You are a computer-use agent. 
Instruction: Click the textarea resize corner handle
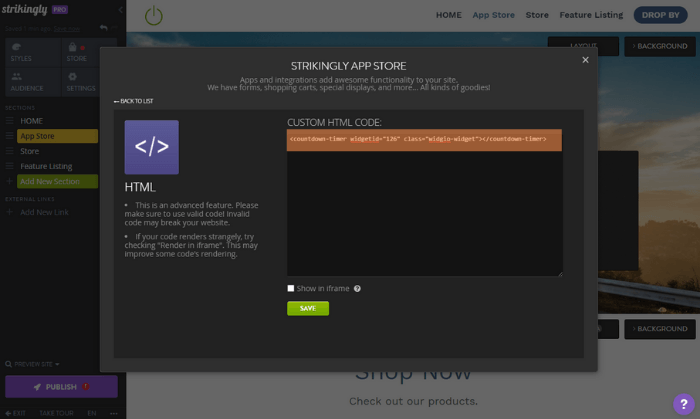click(560, 274)
